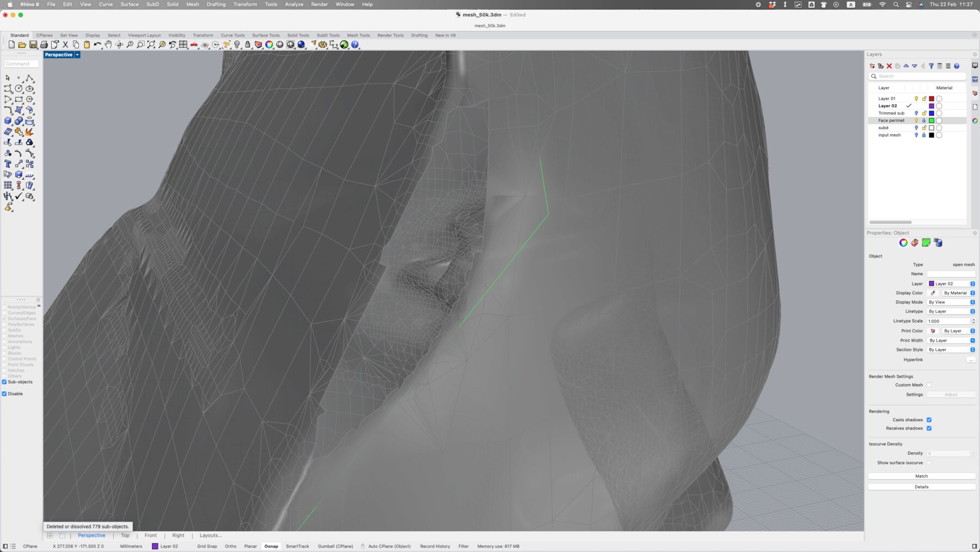Screen dimensions: 980x552
Task: Save the model with the floppy disk icon
Action: coord(33,45)
